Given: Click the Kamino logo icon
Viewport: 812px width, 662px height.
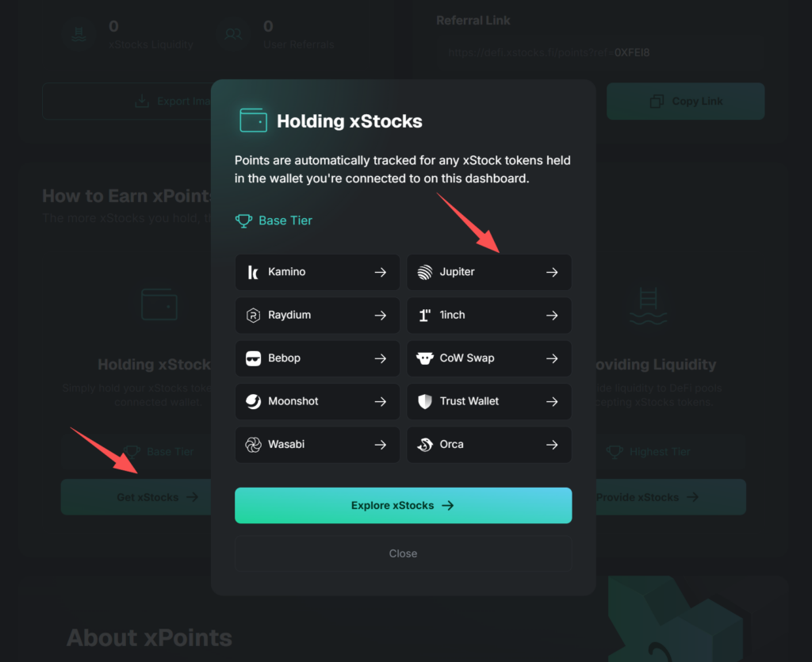Looking at the screenshot, I should pyautogui.click(x=253, y=272).
